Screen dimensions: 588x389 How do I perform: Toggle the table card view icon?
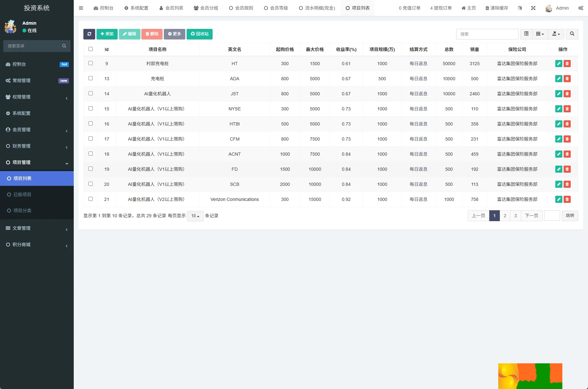526,34
